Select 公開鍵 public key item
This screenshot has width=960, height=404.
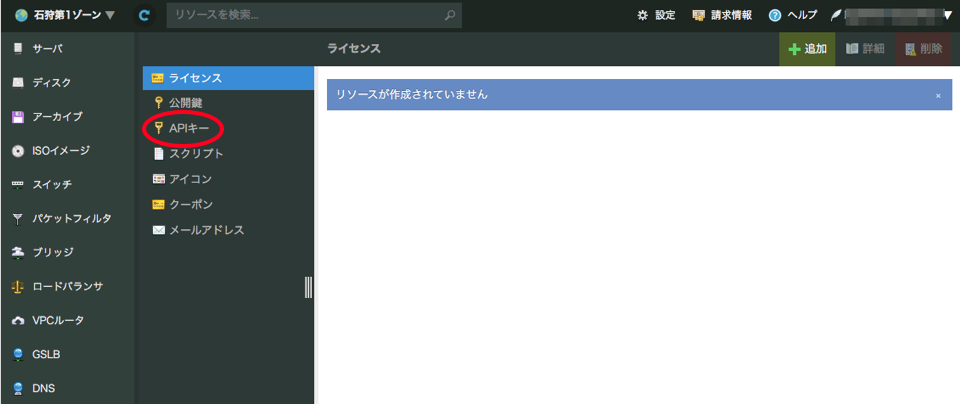(x=186, y=102)
